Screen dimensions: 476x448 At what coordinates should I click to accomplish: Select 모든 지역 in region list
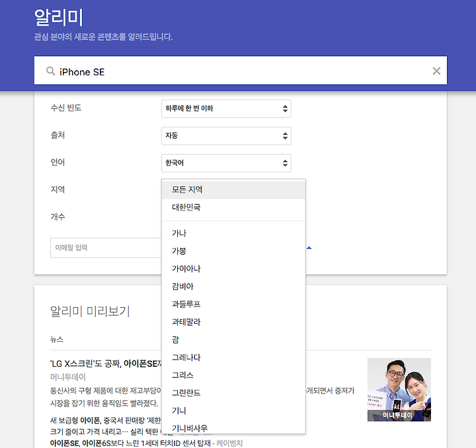233,190
